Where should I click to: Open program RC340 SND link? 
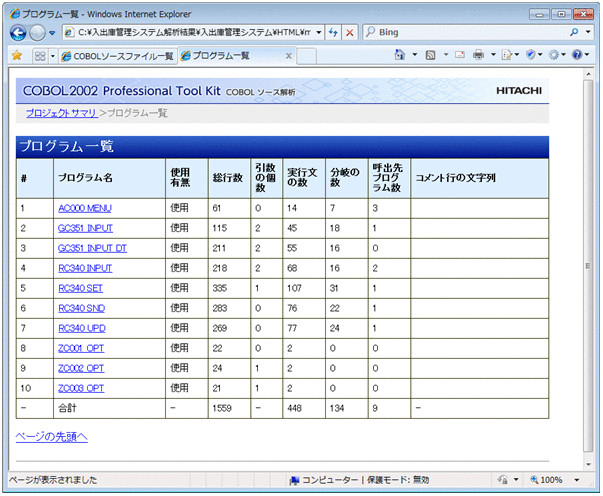pyautogui.click(x=82, y=308)
